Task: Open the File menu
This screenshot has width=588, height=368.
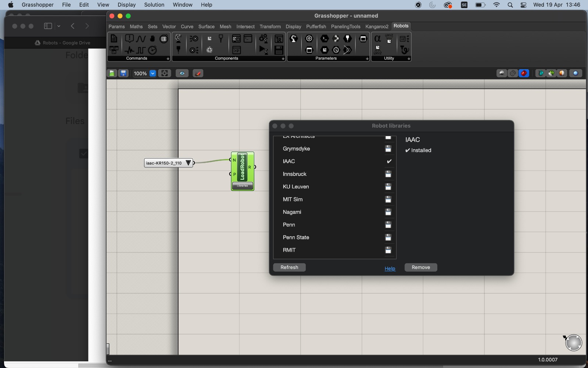Action: [x=67, y=5]
